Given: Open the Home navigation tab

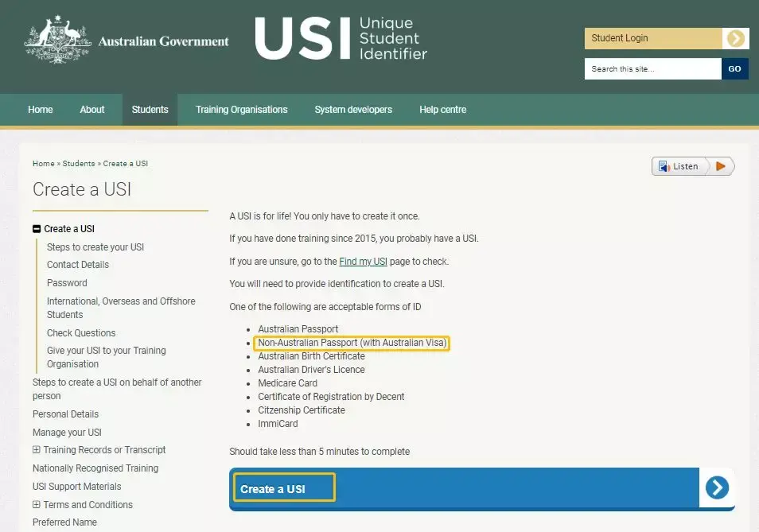Looking at the screenshot, I should tap(40, 110).
